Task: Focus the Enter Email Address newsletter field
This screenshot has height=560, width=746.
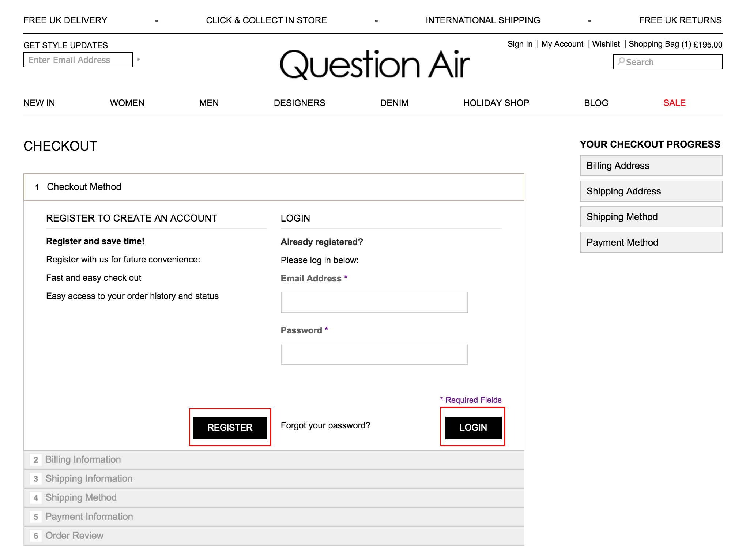Action: (78, 60)
